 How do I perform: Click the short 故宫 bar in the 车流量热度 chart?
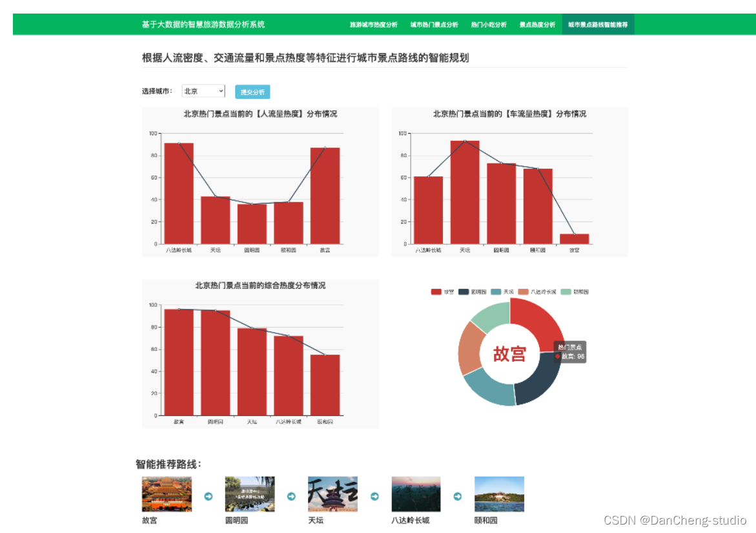coord(574,239)
